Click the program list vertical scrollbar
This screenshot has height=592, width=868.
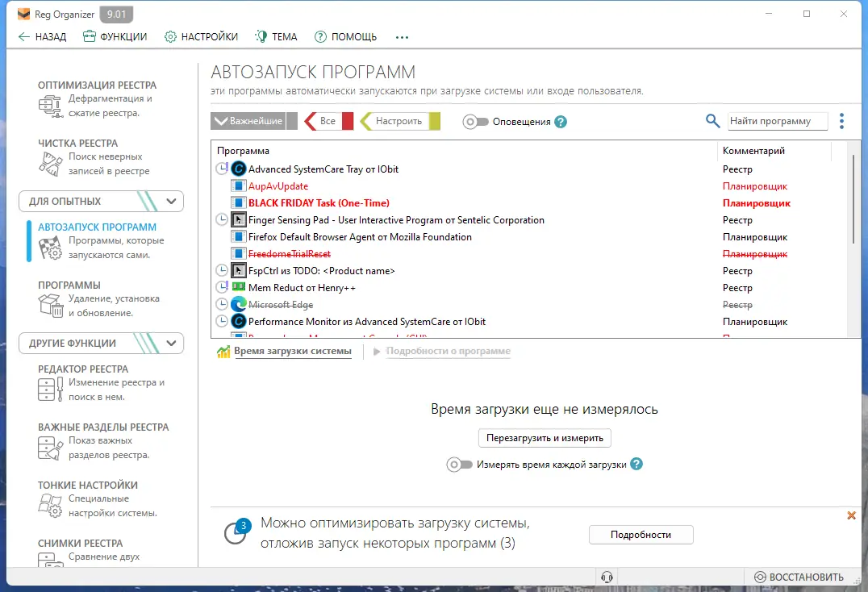[853, 200]
